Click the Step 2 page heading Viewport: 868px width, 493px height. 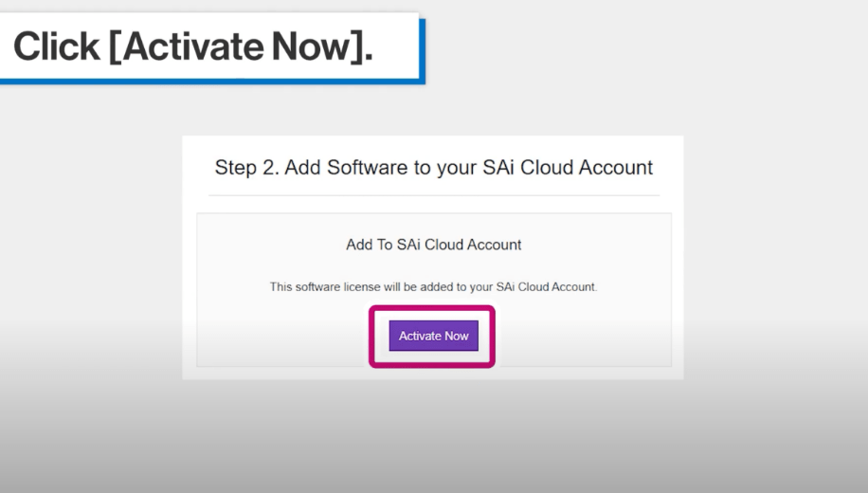433,168
